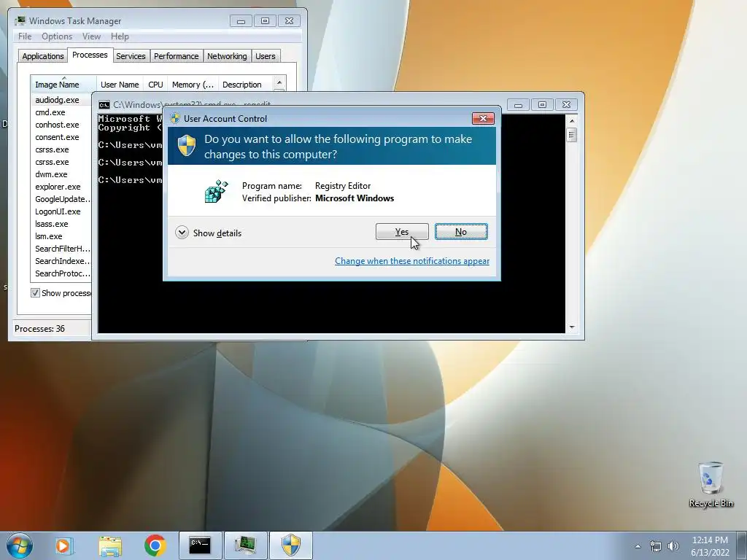
Task: Select lsass.exe process row
Action: tap(61, 224)
